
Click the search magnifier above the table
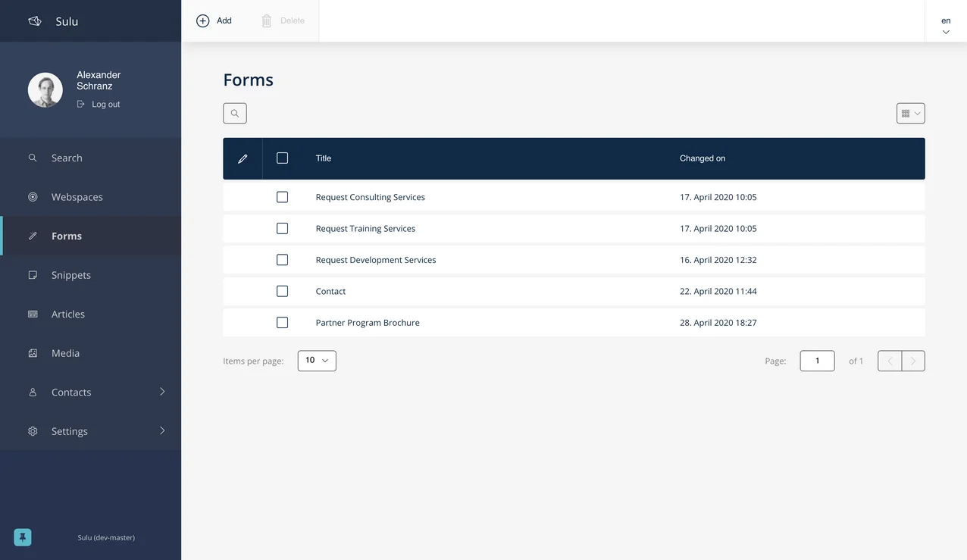(234, 112)
